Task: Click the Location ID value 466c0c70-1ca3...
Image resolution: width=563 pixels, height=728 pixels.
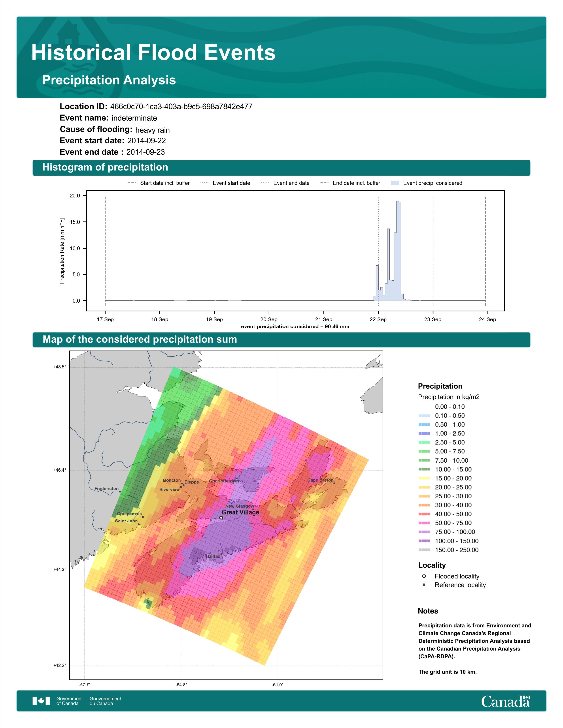Action: click(181, 107)
